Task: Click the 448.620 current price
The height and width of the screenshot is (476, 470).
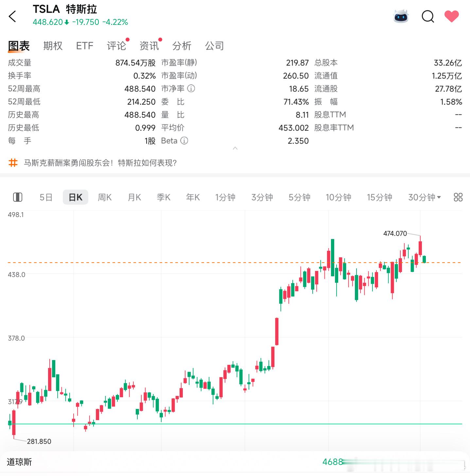Action: (x=48, y=22)
